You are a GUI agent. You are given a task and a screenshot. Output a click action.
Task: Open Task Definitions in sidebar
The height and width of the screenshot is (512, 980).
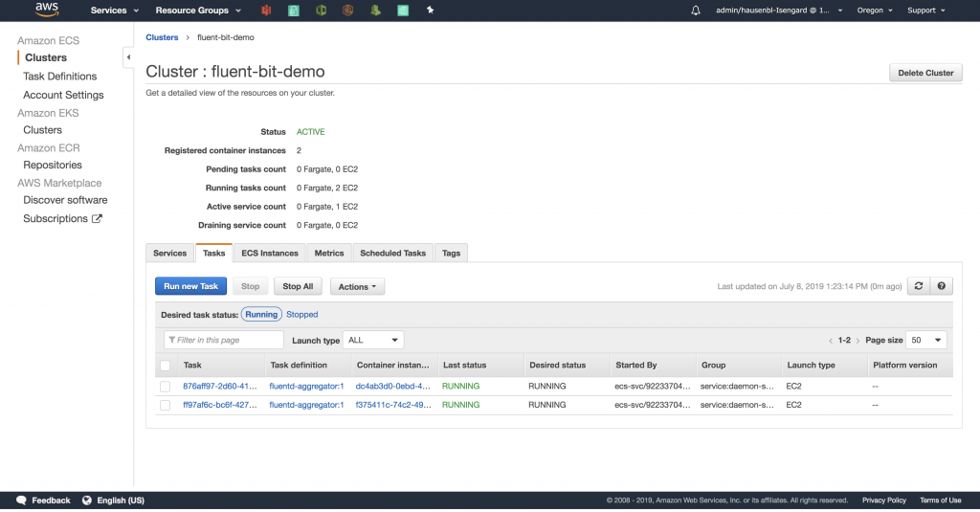click(60, 77)
